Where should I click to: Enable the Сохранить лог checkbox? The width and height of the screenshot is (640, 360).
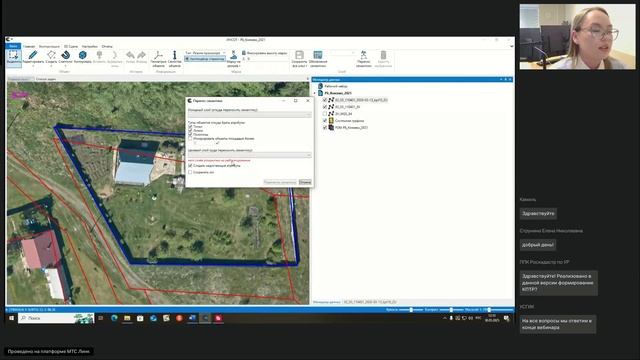190,172
